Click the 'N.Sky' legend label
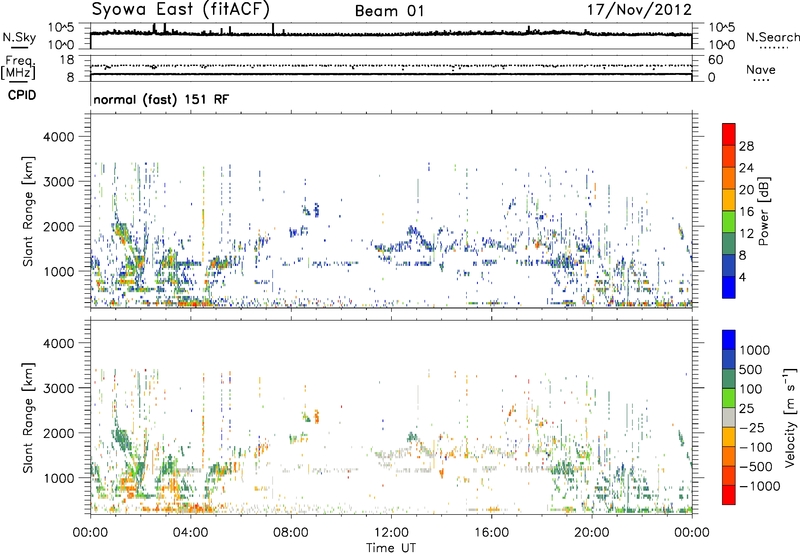 [19, 37]
